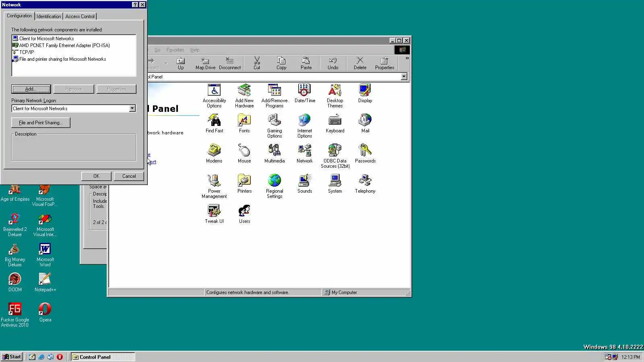Select the Notepad++ desktop shortcut
This screenshot has height=362, width=644.
coord(45,282)
